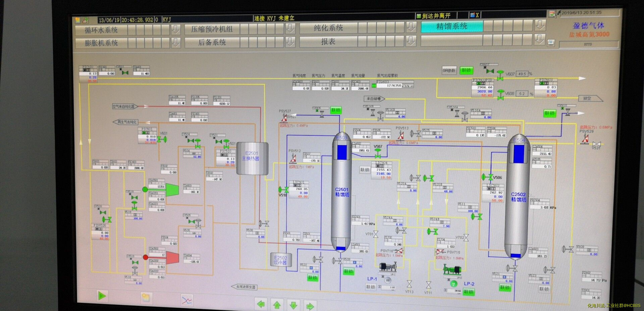Screen dimensions: 644x311
Task: Click the green left navigation arrow
Action: [x=261, y=304]
